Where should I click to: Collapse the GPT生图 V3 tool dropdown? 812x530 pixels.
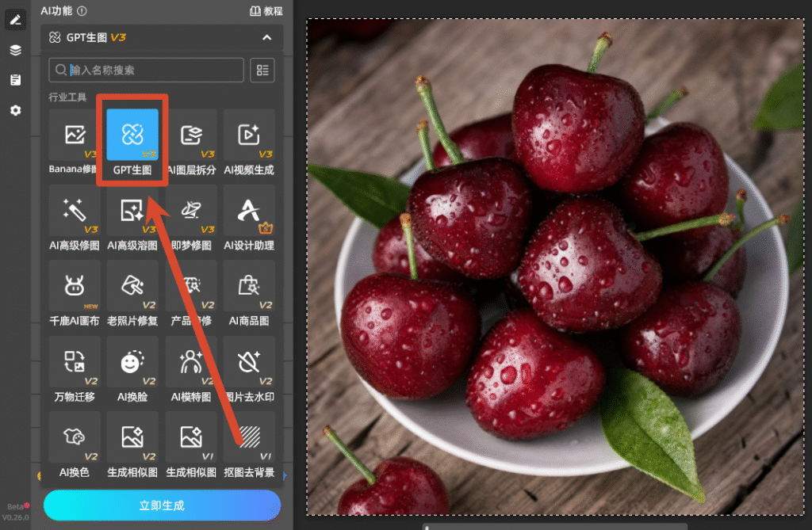(x=266, y=37)
